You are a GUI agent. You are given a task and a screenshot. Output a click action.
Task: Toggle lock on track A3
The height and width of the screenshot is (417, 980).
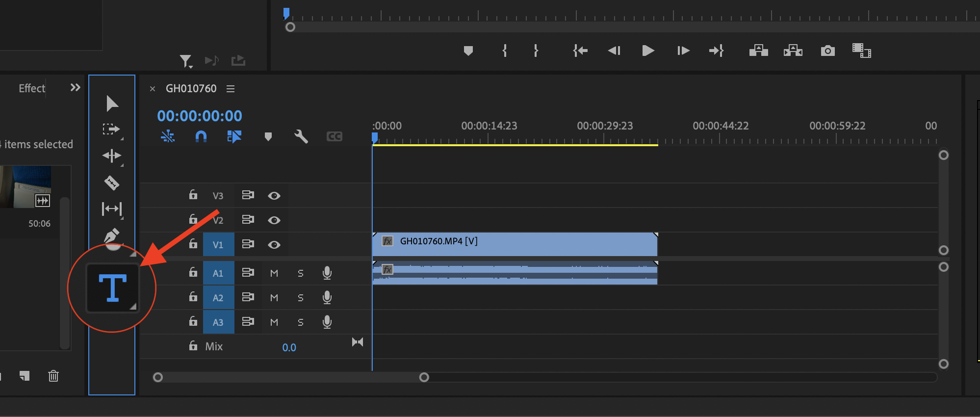tap(193, 321)
